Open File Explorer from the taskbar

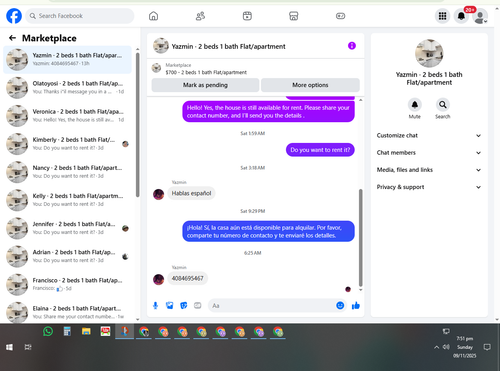click(x=86, y=331)
